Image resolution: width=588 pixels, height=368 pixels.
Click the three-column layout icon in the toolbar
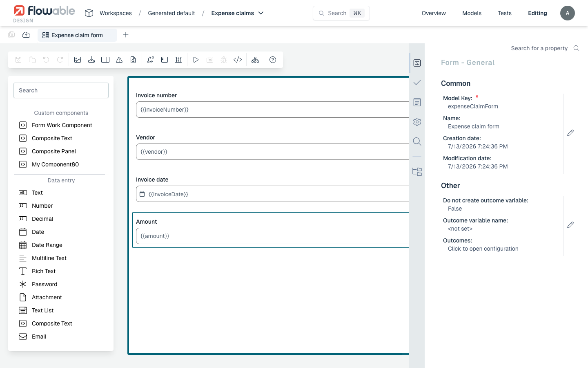[x=105, y=60]
